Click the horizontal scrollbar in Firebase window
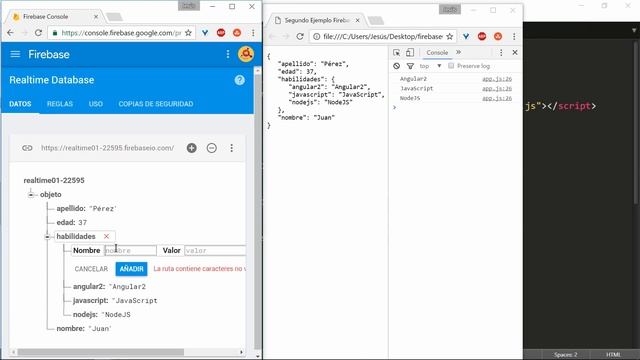 (101, 352)
